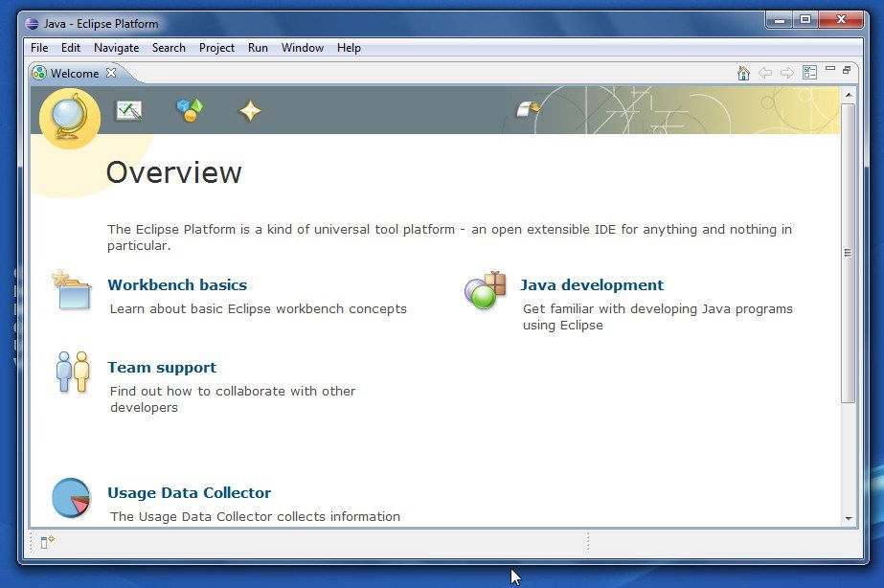Select the Overview globe icon
Screen dimensions: 884x588
click(x=68, y=118)
